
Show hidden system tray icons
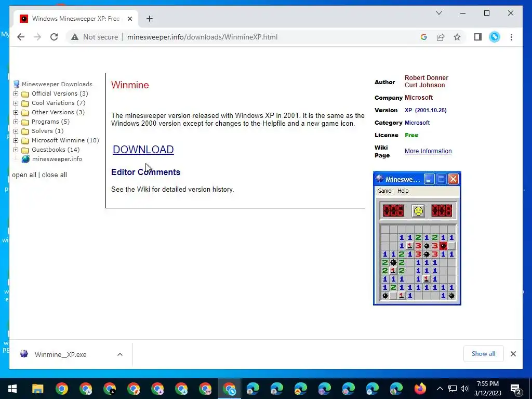click(x=440, y=389)
